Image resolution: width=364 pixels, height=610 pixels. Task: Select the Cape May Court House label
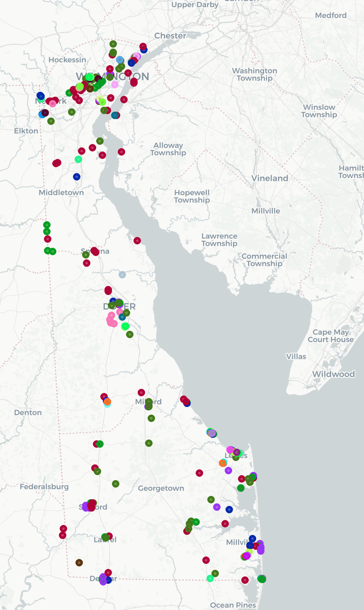click(330, 336)
